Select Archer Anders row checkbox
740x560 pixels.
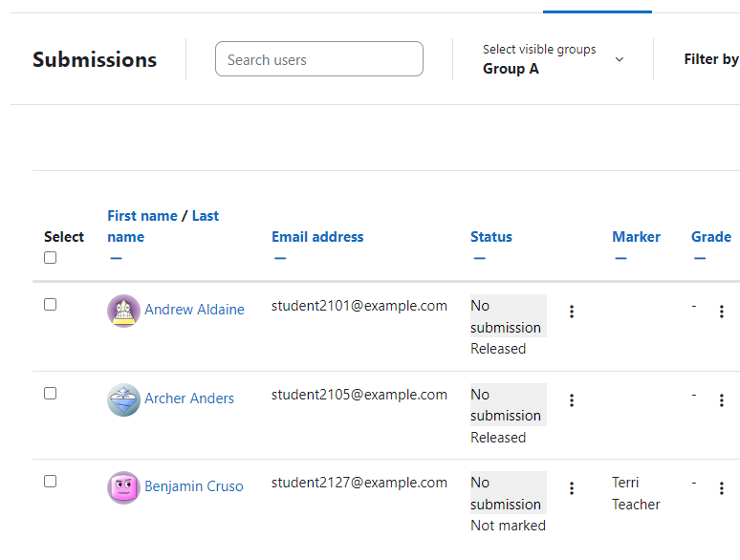[x=50, y=393]
